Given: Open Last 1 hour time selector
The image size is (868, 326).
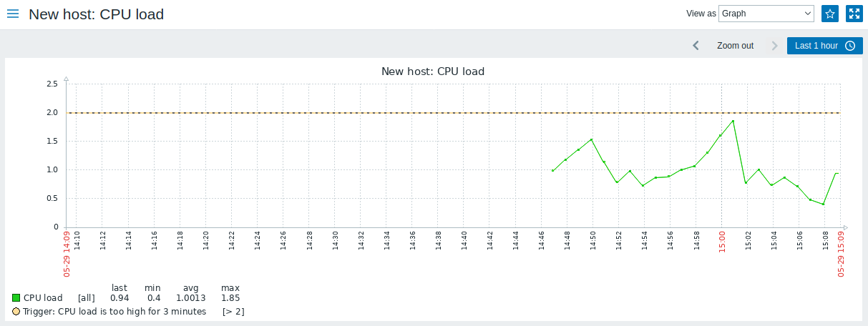Looking at the screenshot, I should [816, 46].
